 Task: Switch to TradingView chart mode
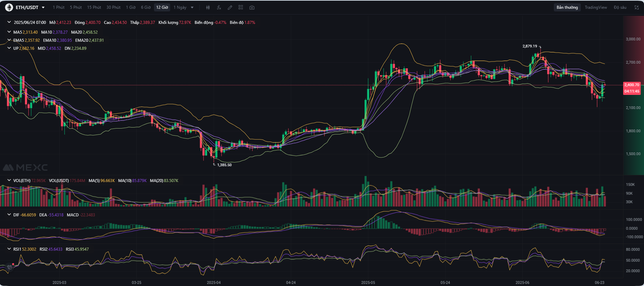click(596, 7)
